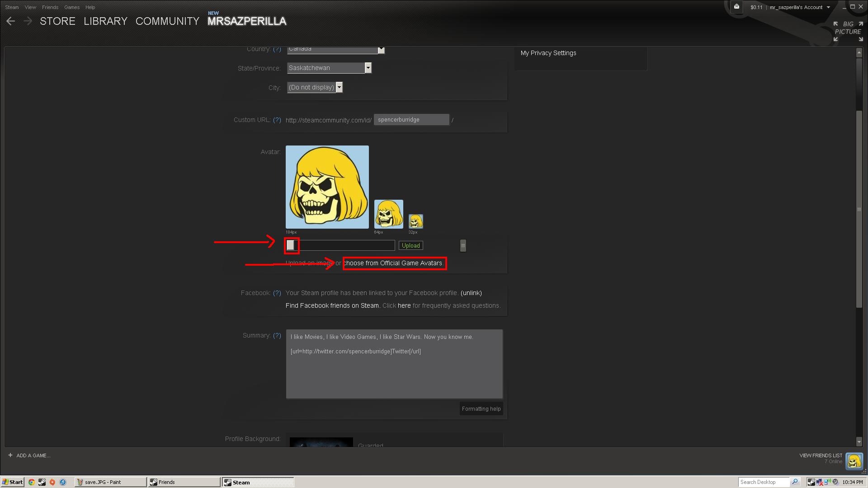Open the LIBRARY tab
The width and height of the screenshot is (868, 488).
click(105, 21)
